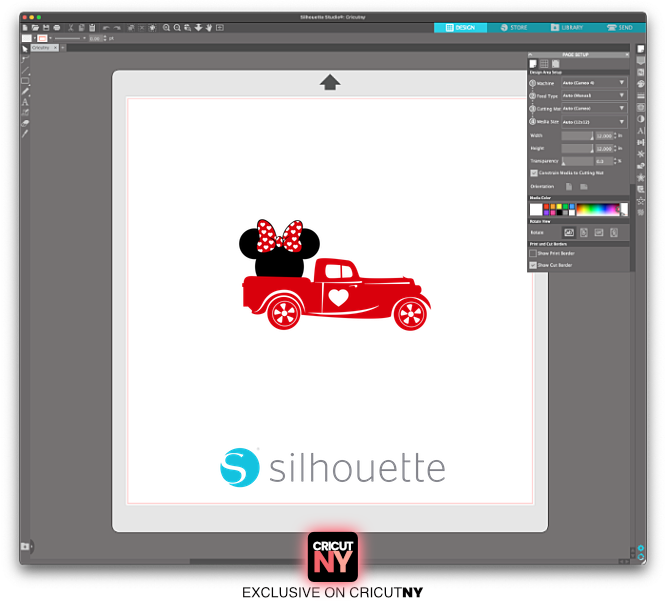Viewport: 665px width, 604px height.
Task: Select the Text tool
Action: pyautogui.click(x=25, y=102)
